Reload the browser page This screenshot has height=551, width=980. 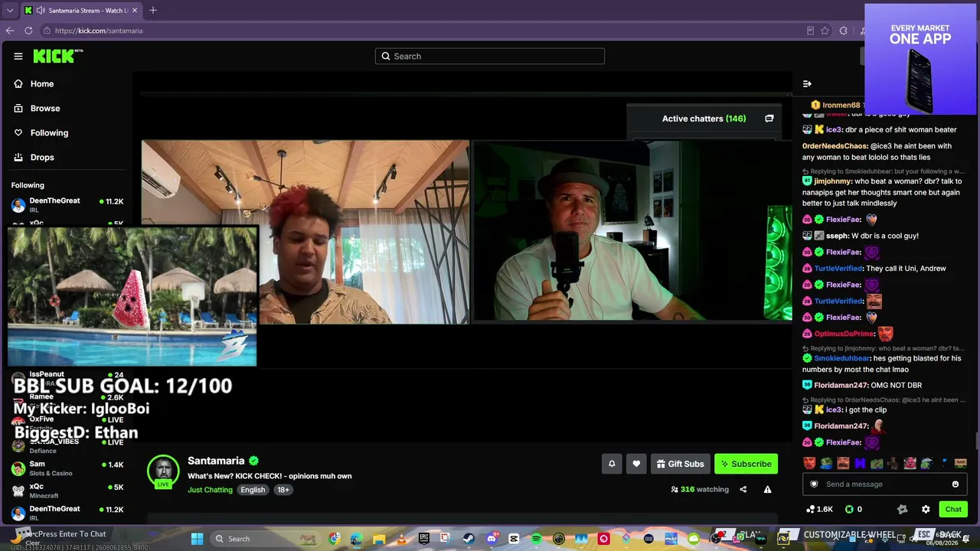point(28,31)
